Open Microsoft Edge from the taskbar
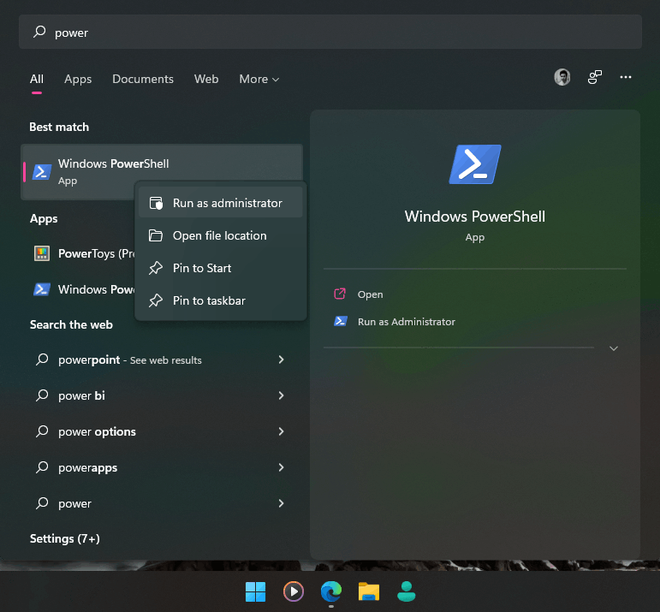This screenshot has width=660, height=612. [331, 592]
